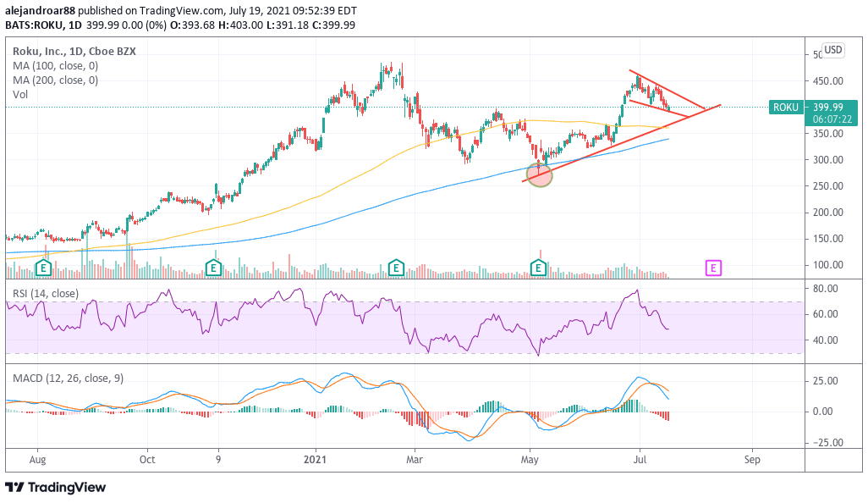Click the circled low point on the trendline
This screenshot has height=503, width=868.
coord(539,175)
